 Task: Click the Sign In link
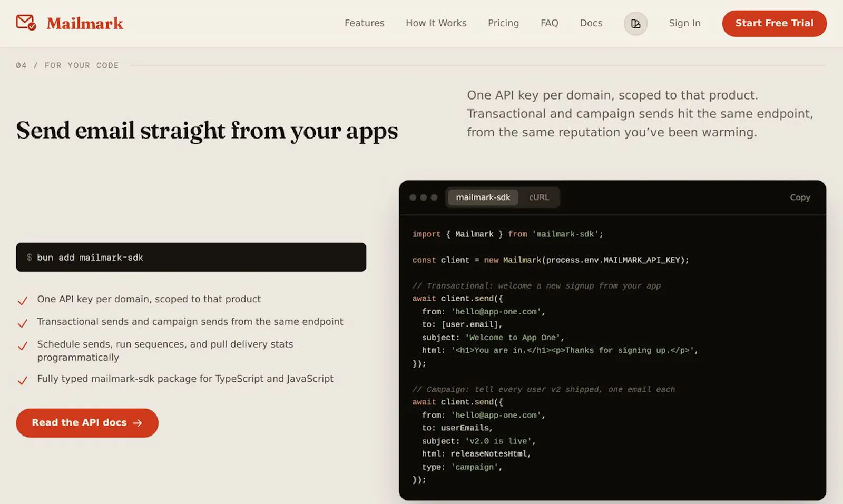click(684, 23)
